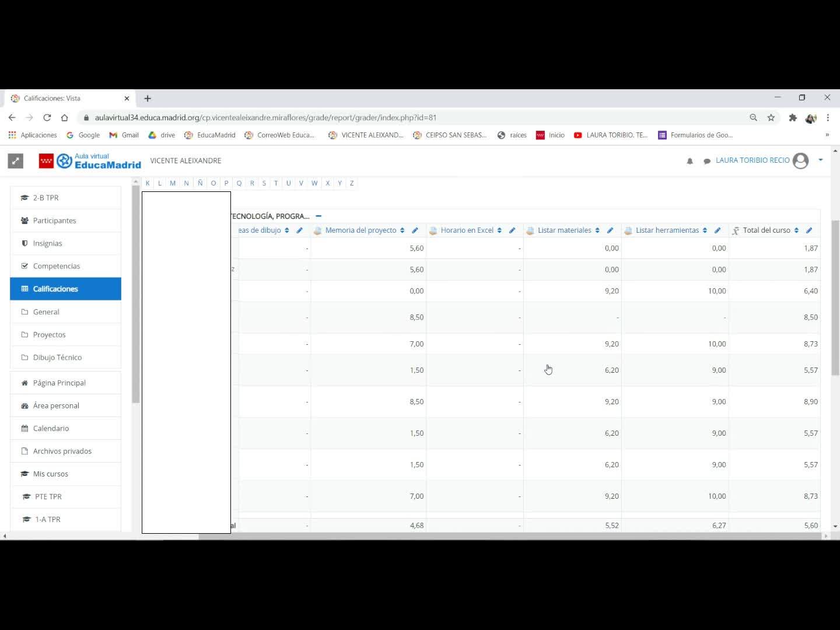Open Calendario in sidebar
This screenshot has width=840, height=630.
click(65, 428)
